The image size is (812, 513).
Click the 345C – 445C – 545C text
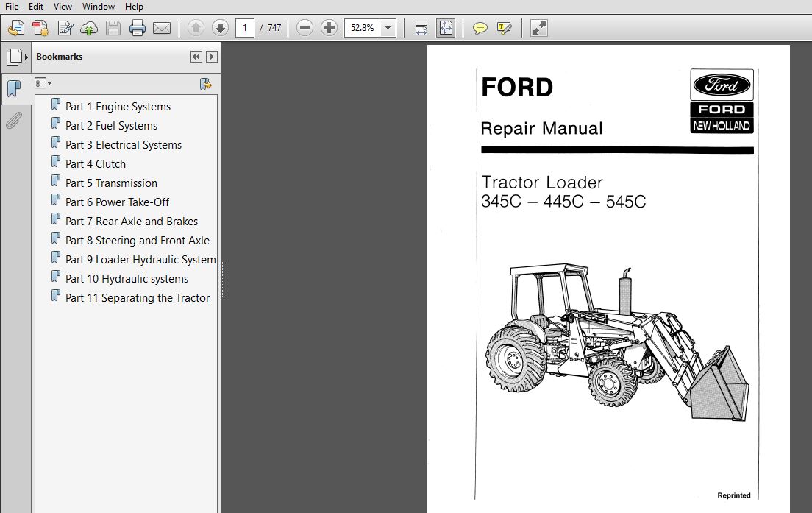point(563,202)
